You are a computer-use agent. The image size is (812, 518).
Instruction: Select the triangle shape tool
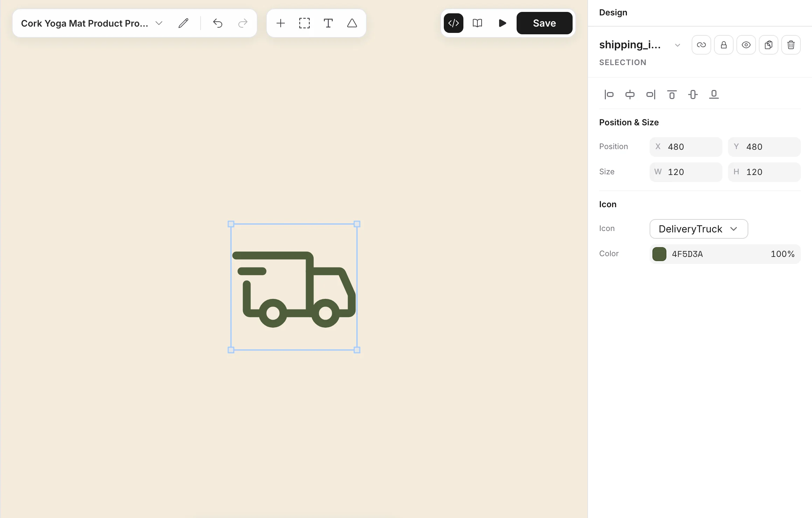[x=352, y=23]
